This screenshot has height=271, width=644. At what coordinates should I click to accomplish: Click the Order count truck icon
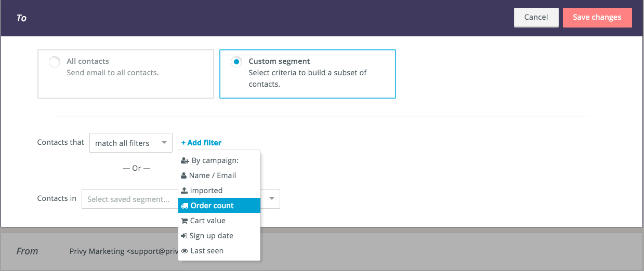[185, 206]
